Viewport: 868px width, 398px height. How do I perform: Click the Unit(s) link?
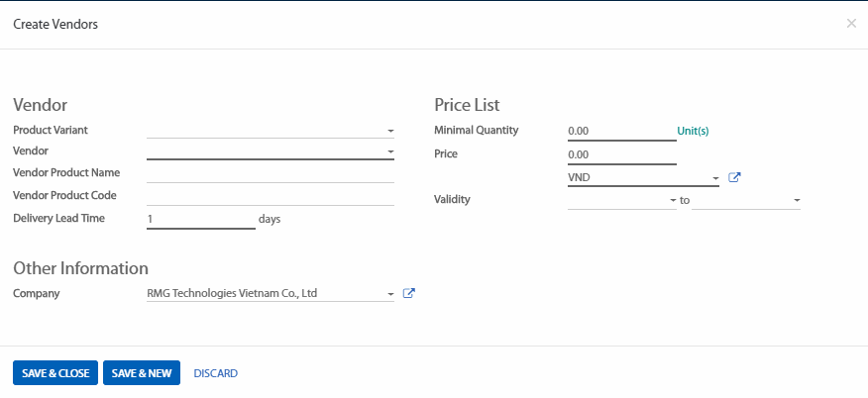click(693, 131)
